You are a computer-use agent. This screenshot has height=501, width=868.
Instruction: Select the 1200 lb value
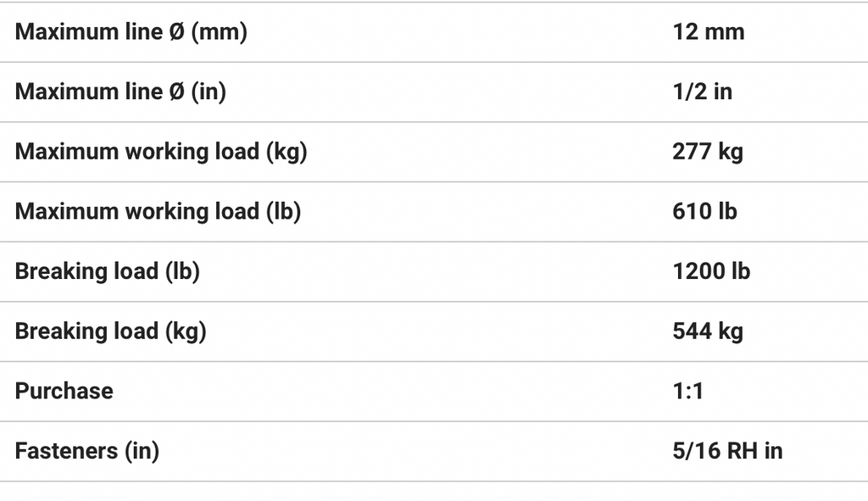click(x=710, y=271)
